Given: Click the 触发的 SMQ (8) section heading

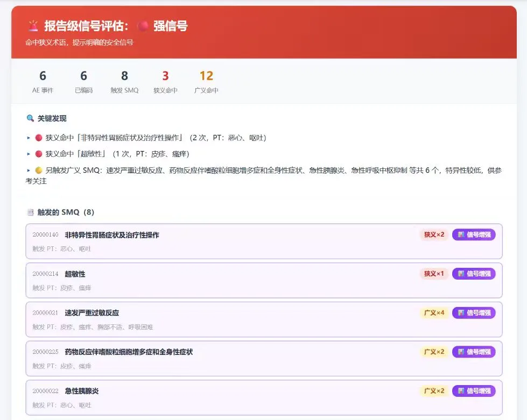Looking at the screenshot, I should [x=66, y=212].
